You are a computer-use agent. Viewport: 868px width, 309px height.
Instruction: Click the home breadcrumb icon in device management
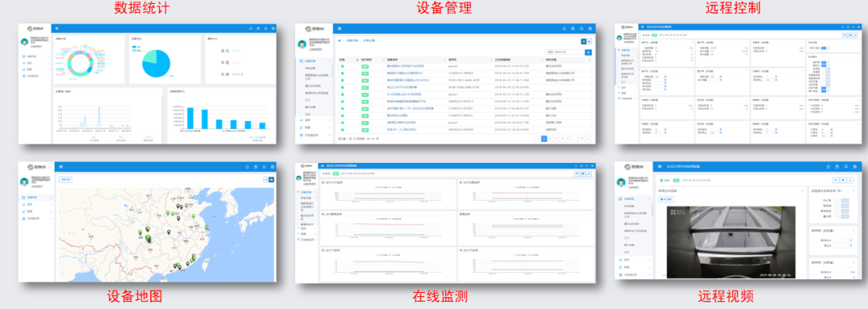339,40
